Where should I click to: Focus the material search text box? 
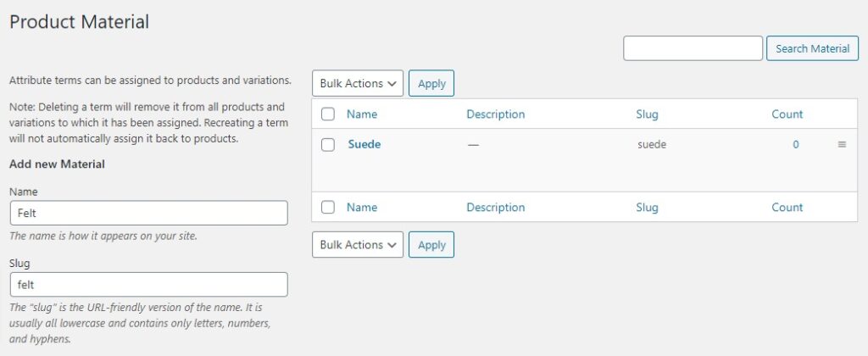pyautogui.click(x=693, y=48)
